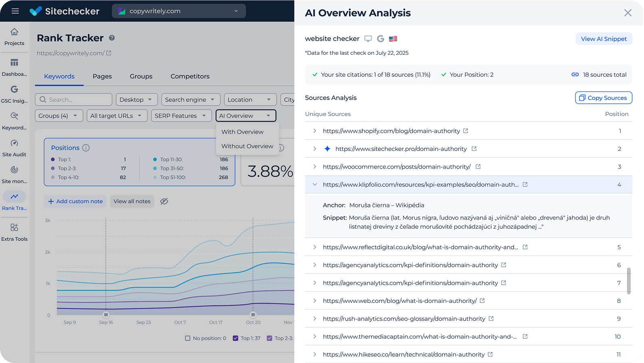Click the Rank Tracker help icon

112,38
